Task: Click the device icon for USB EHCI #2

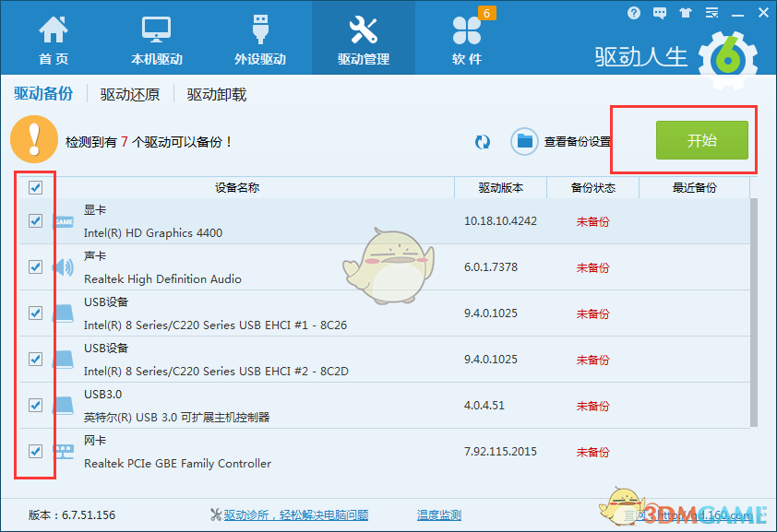Action: [x=64, y=360]
